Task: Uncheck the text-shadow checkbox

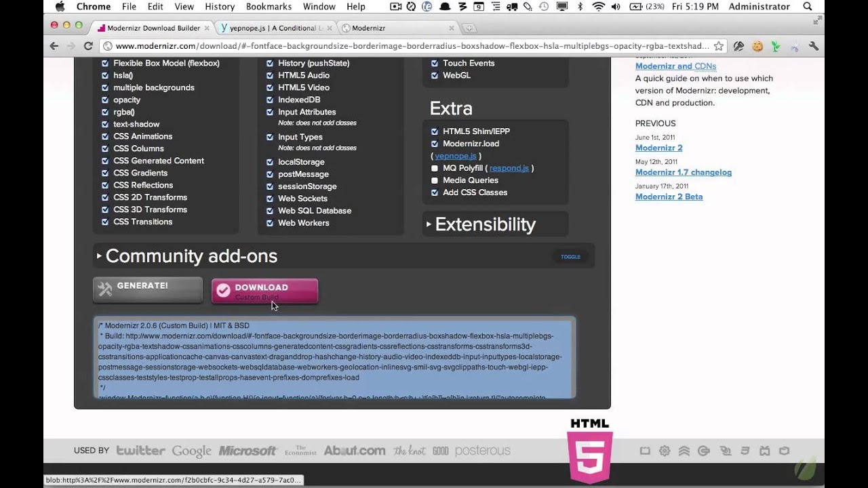Action: (105, 124)
